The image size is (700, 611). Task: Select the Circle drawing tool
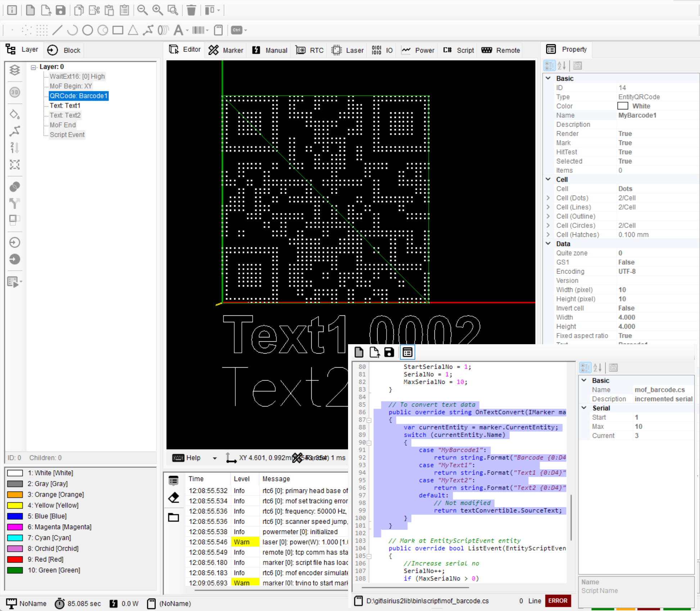[x=87, y=30]
